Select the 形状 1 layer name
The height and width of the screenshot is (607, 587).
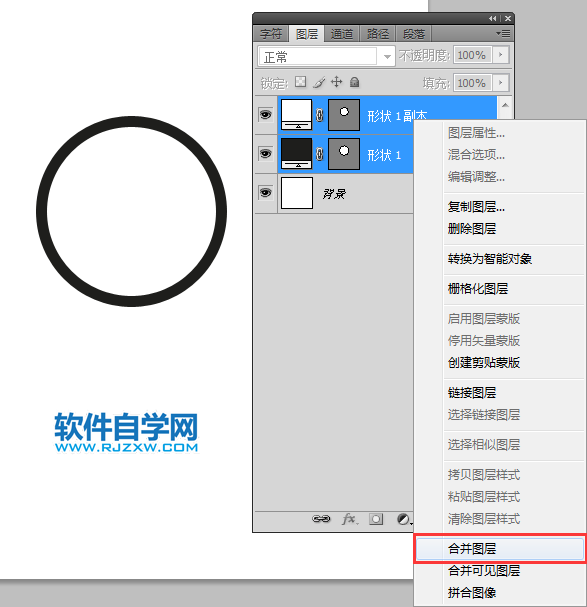pos(384,155)
